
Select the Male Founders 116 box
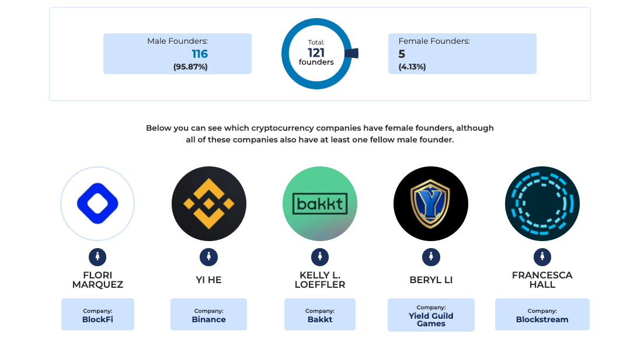[x=177, y=54]
